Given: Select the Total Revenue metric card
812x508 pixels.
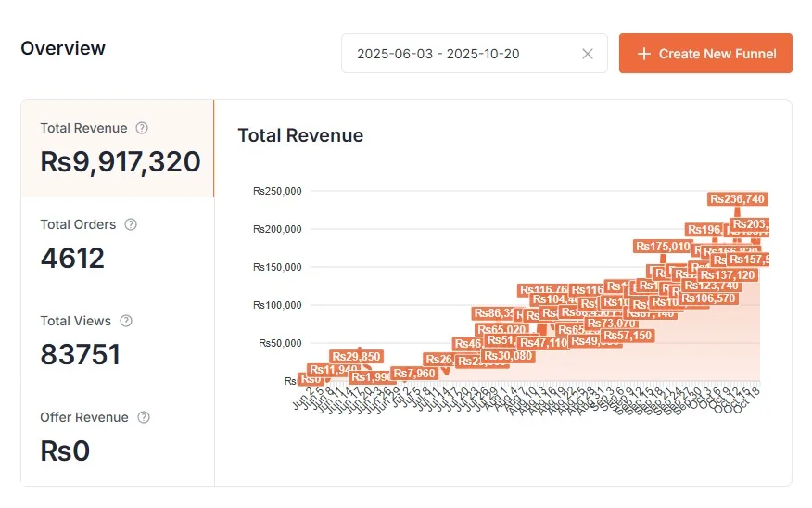Looking at the screenshot, I should click(118, 148).
